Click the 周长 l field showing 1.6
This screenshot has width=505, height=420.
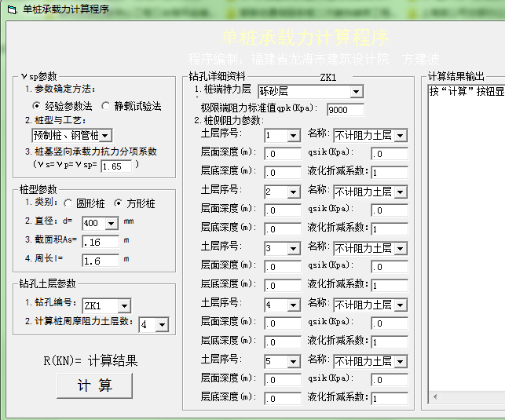(101, 260)
